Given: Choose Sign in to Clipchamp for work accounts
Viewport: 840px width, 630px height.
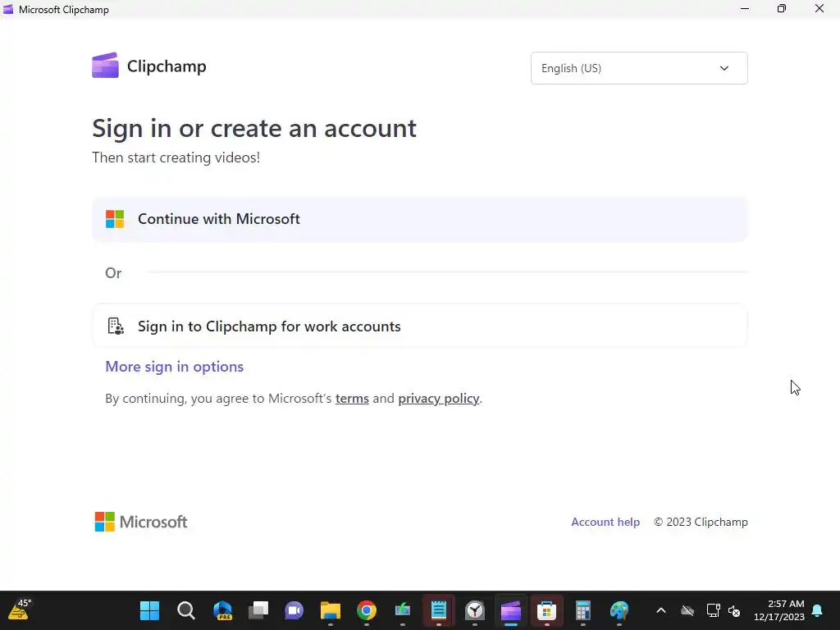Looking at the screenshot, I should coord(420,326).
